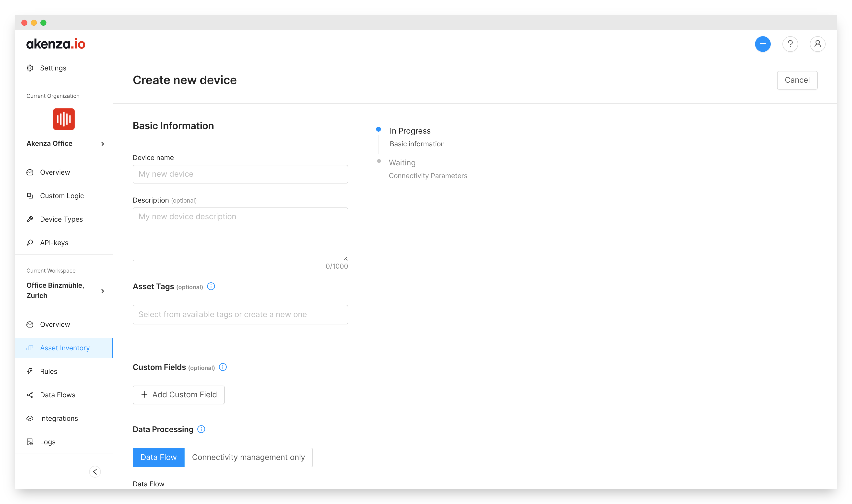
Task: Click the Create new device title
Action: [185, 80]
